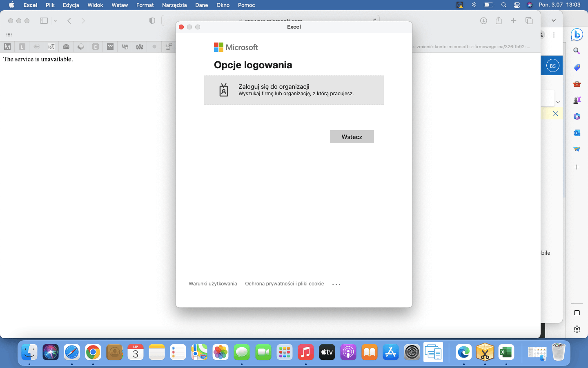
Task: Open Excel from the Dock
Action: click(x=506, y=352)
